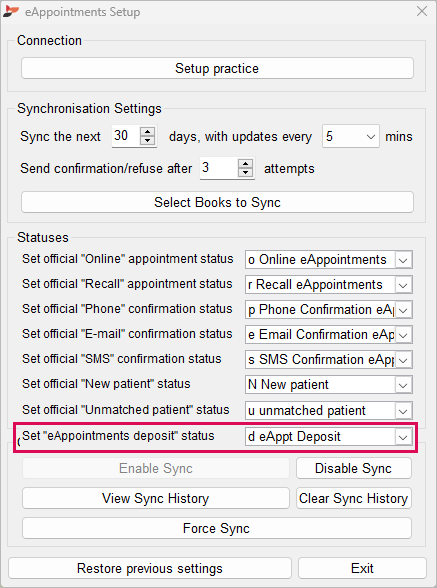
Task: View Sync History
Action: 156,498
